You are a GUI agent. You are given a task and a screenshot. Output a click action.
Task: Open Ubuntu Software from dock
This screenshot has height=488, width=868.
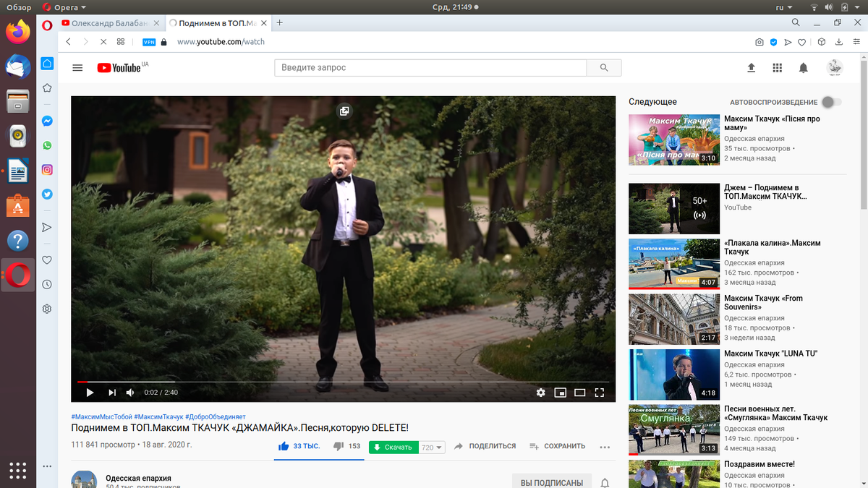click(18, 206)
